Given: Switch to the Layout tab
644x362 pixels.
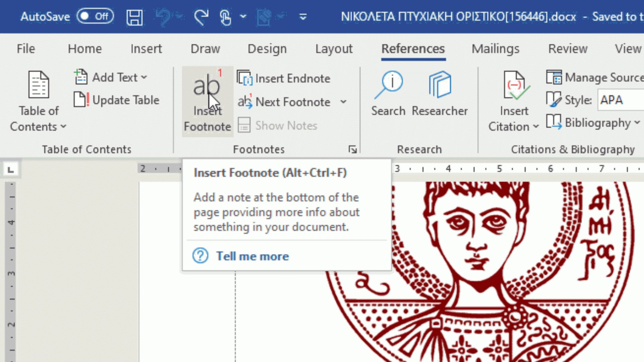Looking at the screenshot, I should pyautogui.click(x=334, y=49).
